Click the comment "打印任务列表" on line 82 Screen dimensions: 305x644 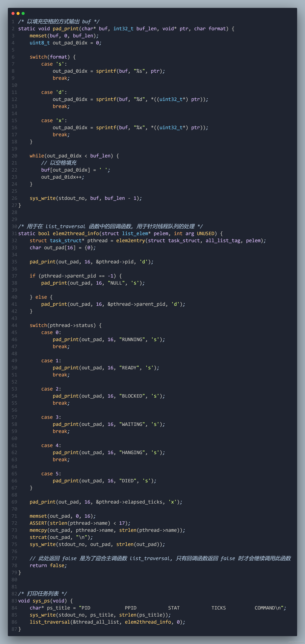(42, 594)
